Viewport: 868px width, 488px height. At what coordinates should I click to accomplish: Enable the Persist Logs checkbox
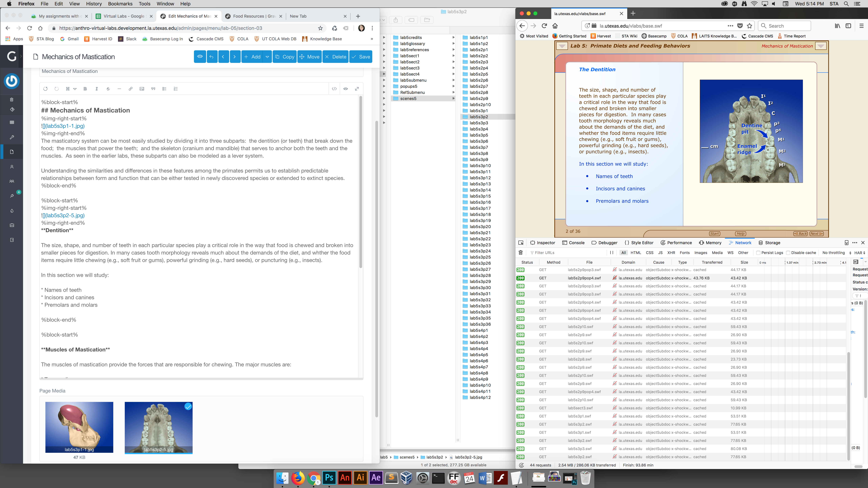[x=758, y=253]
